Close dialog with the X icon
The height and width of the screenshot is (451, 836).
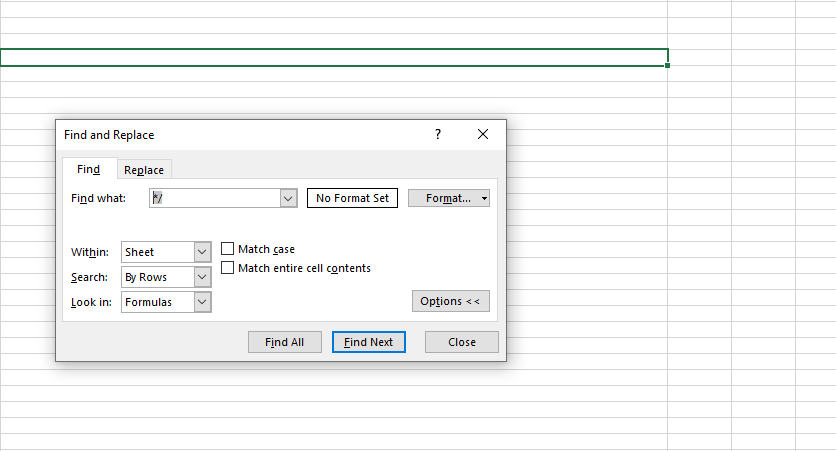coord(483,134)
